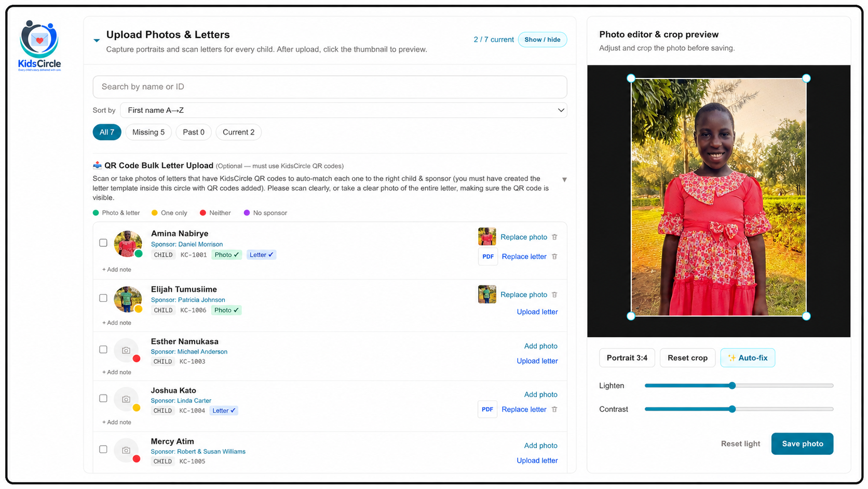
Task: Click the top-left crop handle
Action: coord(631,78)
